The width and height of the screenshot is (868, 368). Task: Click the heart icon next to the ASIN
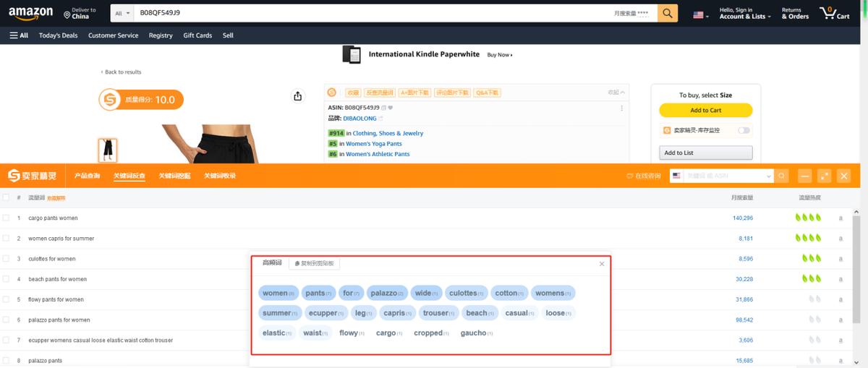click(391, 108)
